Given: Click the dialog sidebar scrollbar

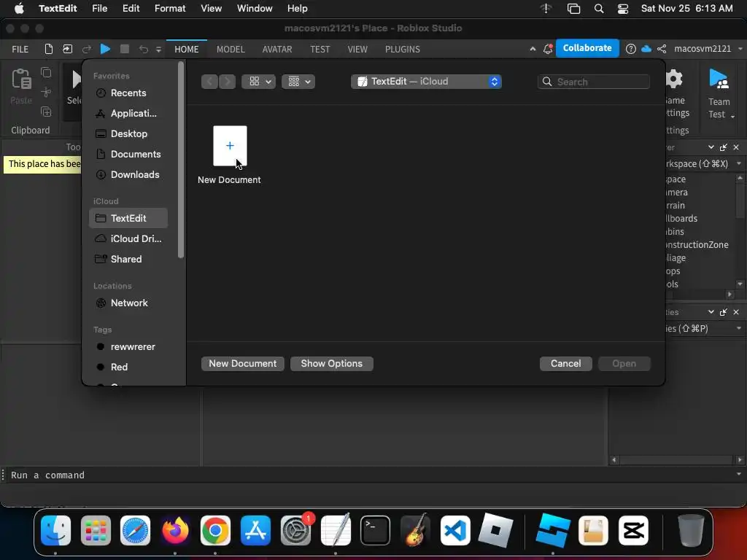Looking at the screenshot, I should coord(181,160).
